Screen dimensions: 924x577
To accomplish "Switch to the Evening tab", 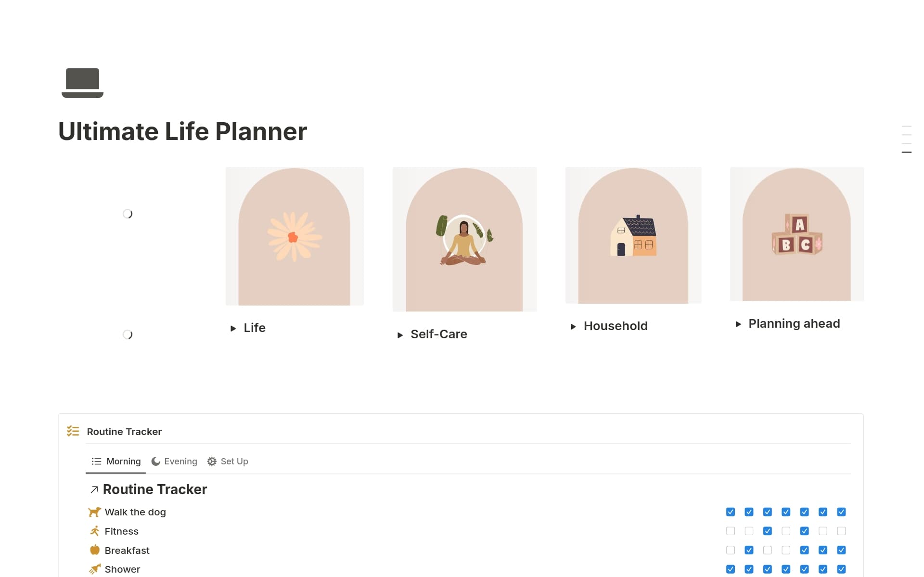I will click(180, 461).
